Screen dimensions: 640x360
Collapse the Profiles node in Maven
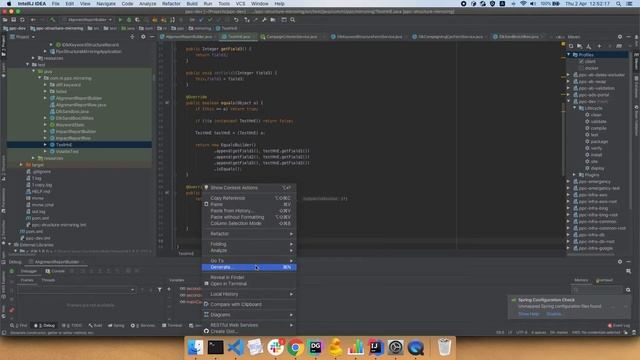[569, 55]
